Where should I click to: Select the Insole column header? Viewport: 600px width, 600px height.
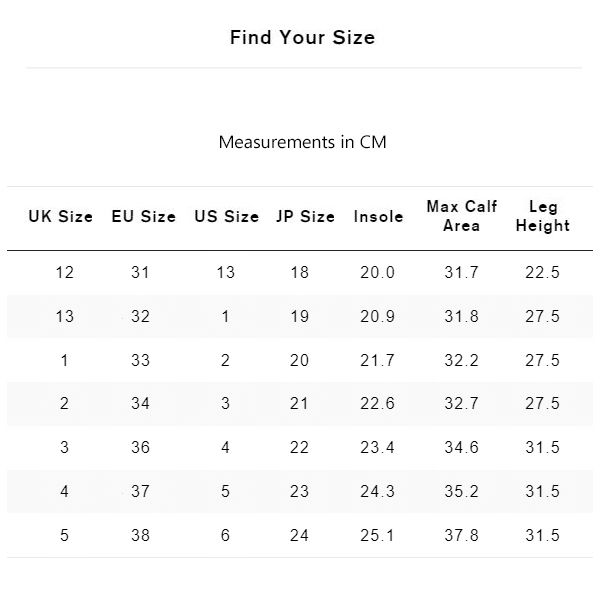click(378, 216)
